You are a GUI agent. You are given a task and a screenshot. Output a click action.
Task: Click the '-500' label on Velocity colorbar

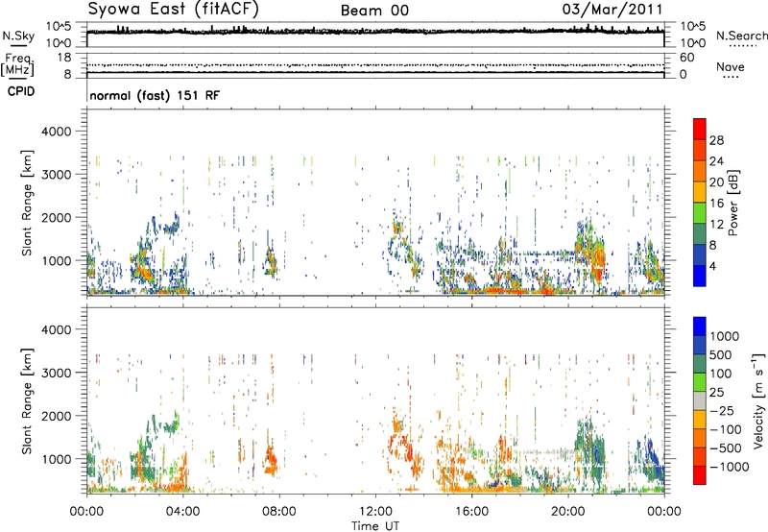[726, 447]
